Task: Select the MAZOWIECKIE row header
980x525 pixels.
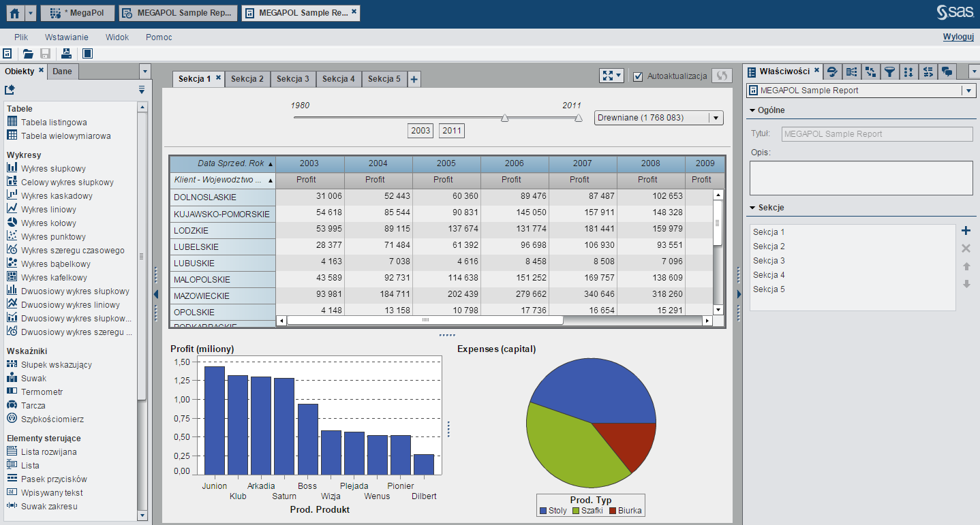Action: coord(223,296)
